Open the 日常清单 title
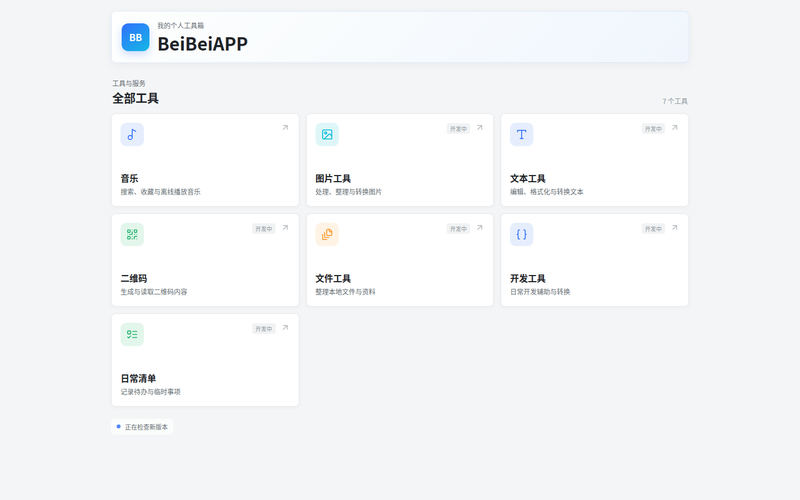 [x=138, y=379]
